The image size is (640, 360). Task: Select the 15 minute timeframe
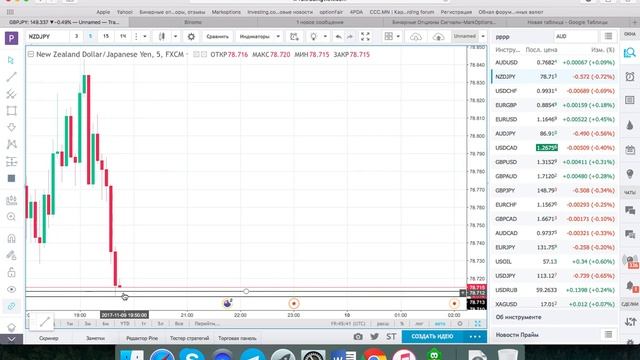(x=106, y=37)
